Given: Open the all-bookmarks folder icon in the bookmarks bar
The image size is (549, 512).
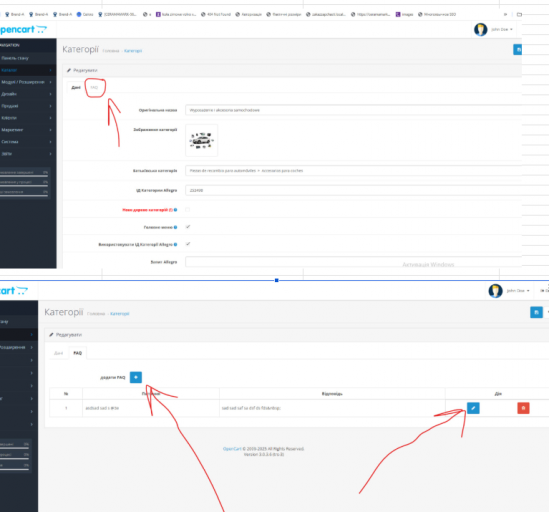Looking at the screenshot, I should (520, 14).
